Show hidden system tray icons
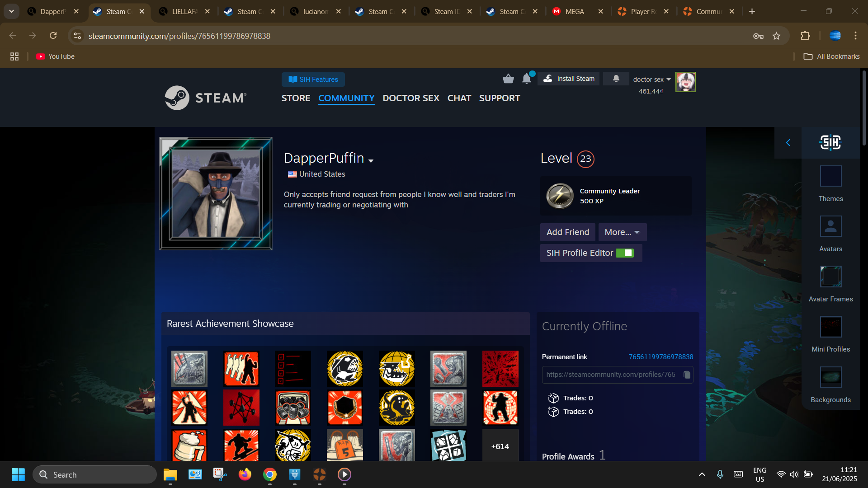The height and width of the screenshot is (488, 868). 702,474
